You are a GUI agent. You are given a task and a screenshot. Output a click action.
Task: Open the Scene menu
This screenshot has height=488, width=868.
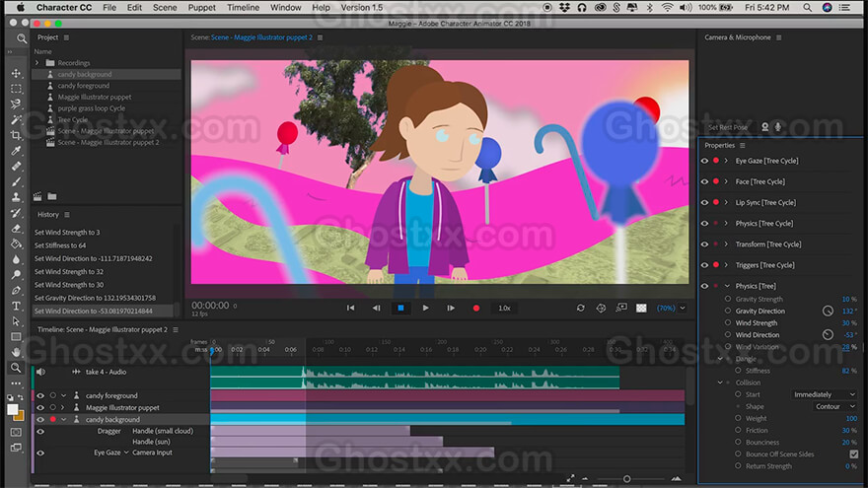[x=165, y=7]
